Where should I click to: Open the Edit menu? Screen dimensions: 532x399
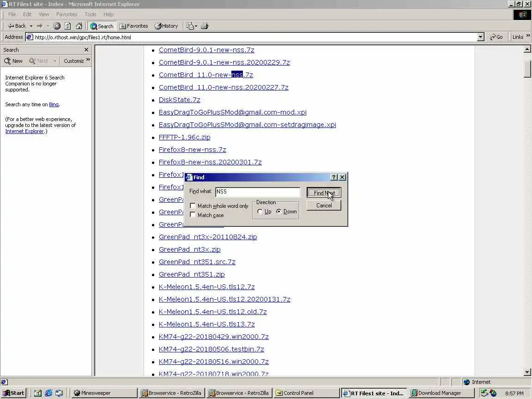coord(27,14)
